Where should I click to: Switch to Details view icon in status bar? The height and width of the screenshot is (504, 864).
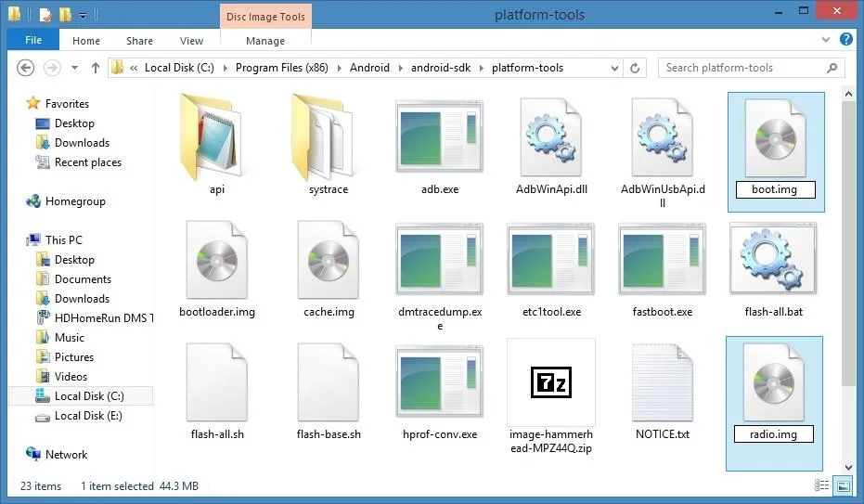821,485
